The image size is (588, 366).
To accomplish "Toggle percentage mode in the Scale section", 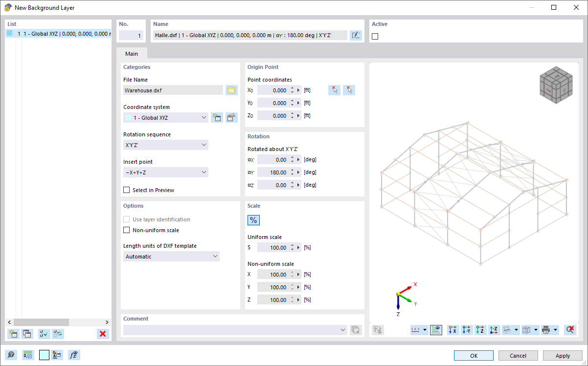I will point(253,220).
